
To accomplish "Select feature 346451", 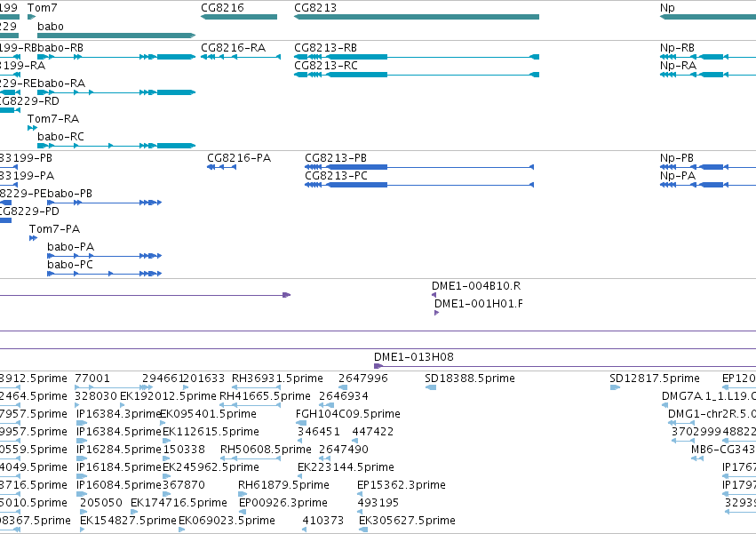I will 300,441.
